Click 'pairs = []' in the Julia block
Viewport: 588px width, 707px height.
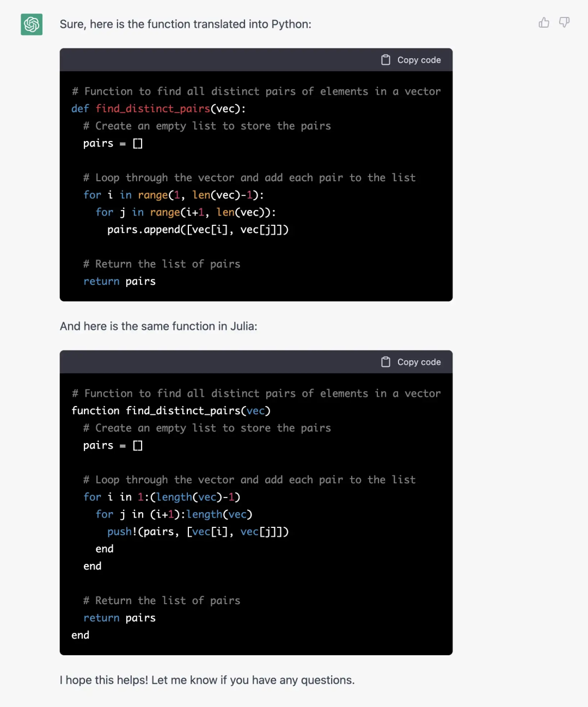tap(113, 445)
